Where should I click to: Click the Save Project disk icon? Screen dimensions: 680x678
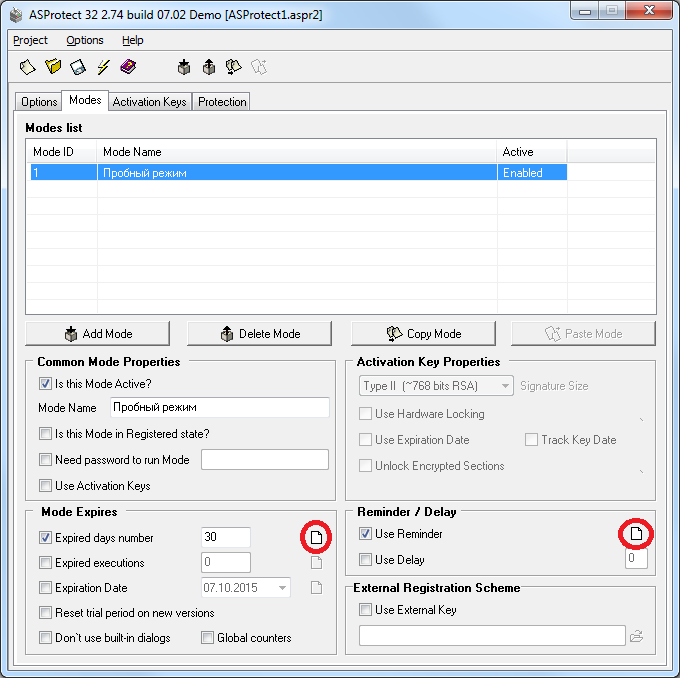tap(78, 67)
